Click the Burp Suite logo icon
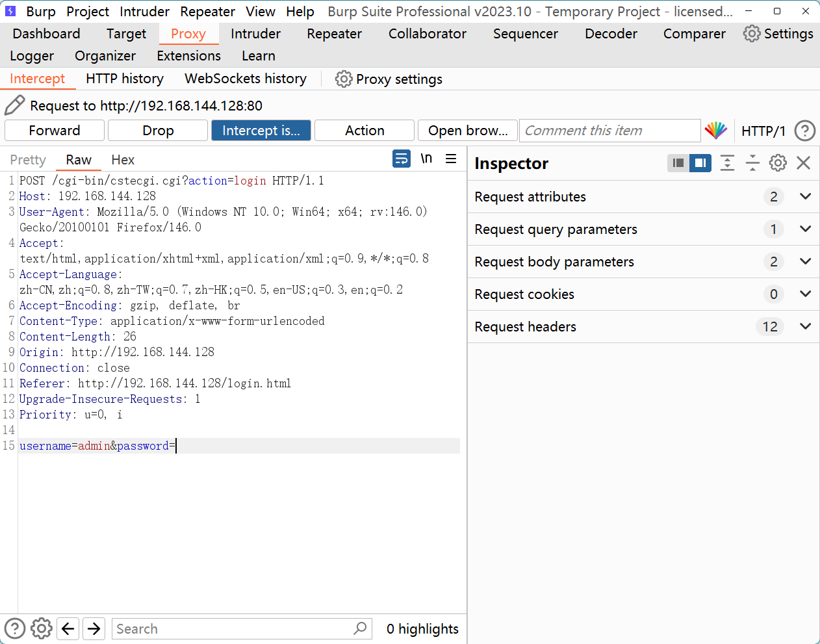 pos(10,11)
